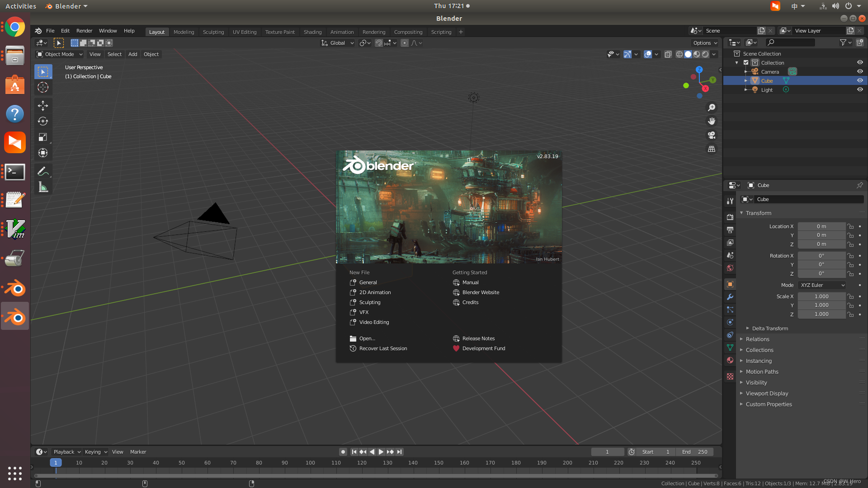
Task: Click the Toggle camera view icon
Action: pos(712,135)
